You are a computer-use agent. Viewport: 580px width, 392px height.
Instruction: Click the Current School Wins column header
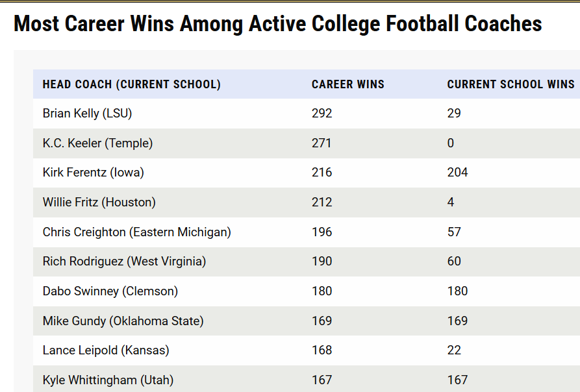pos(511,84)
